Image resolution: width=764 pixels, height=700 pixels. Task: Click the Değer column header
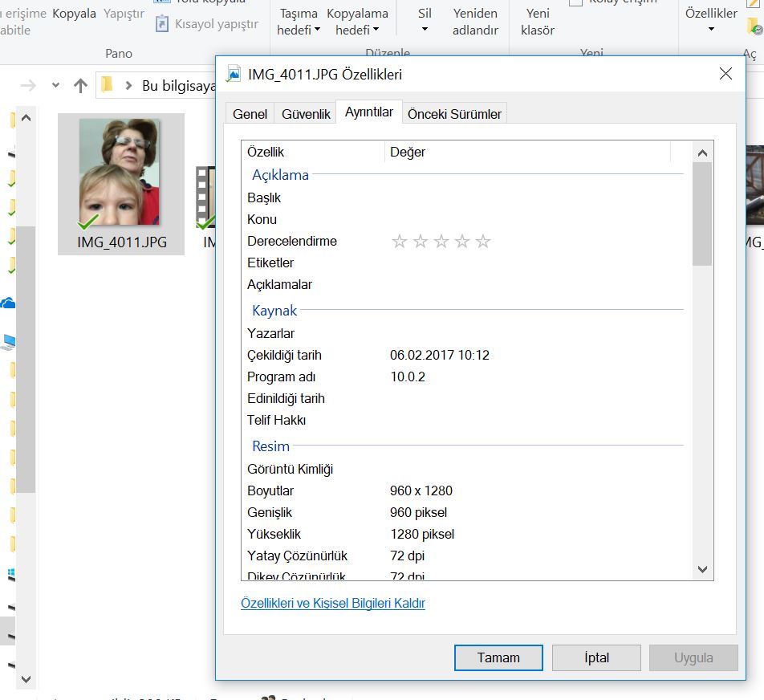(x=527, y=152)
